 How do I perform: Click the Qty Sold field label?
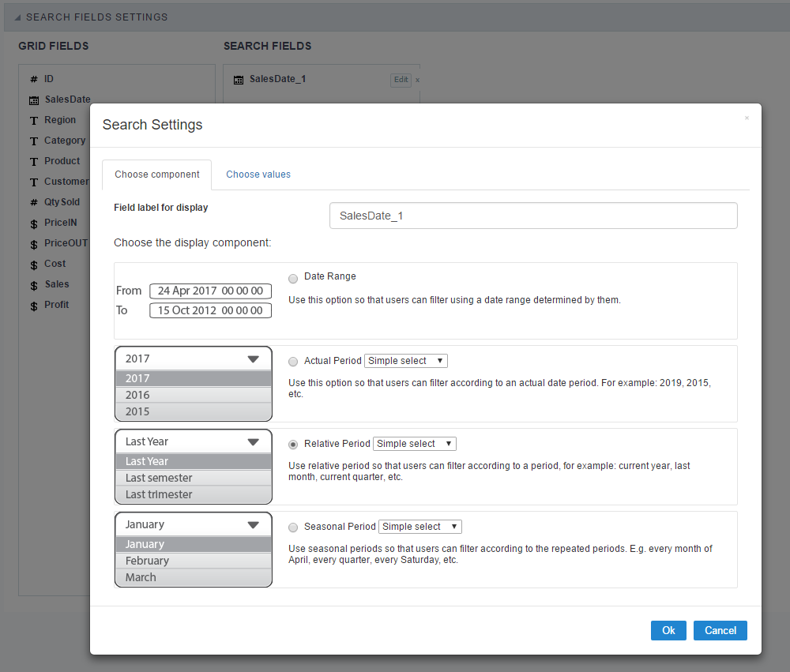[62, 202]
